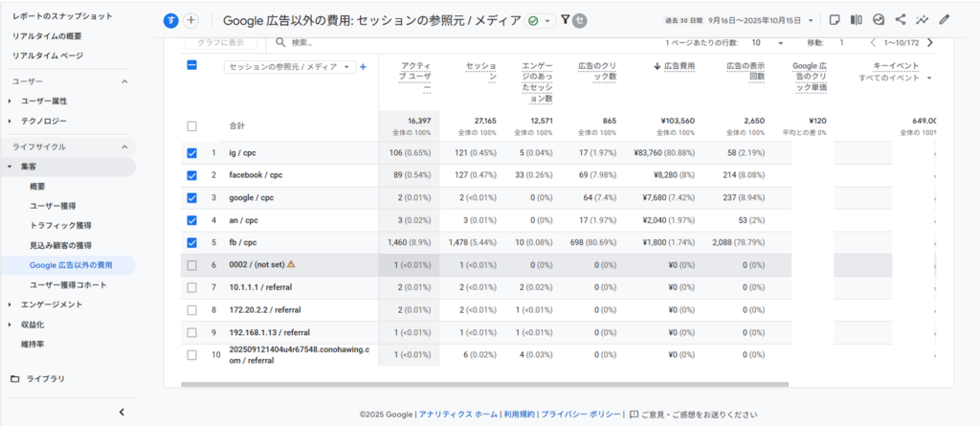Go to next page of results
Viewport: 980px width, 426px height.
[x=930, y=43]
